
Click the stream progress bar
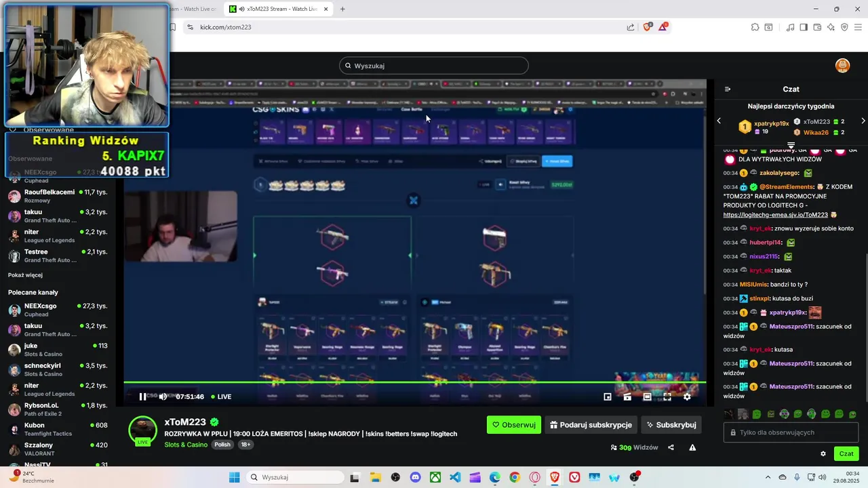pos(415,384)
